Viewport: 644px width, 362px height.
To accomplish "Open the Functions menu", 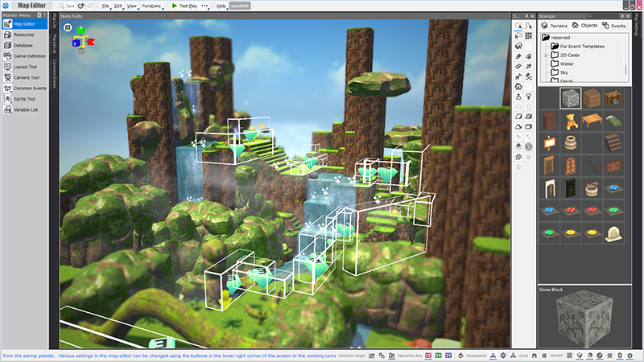I will [x=151, y=6].
